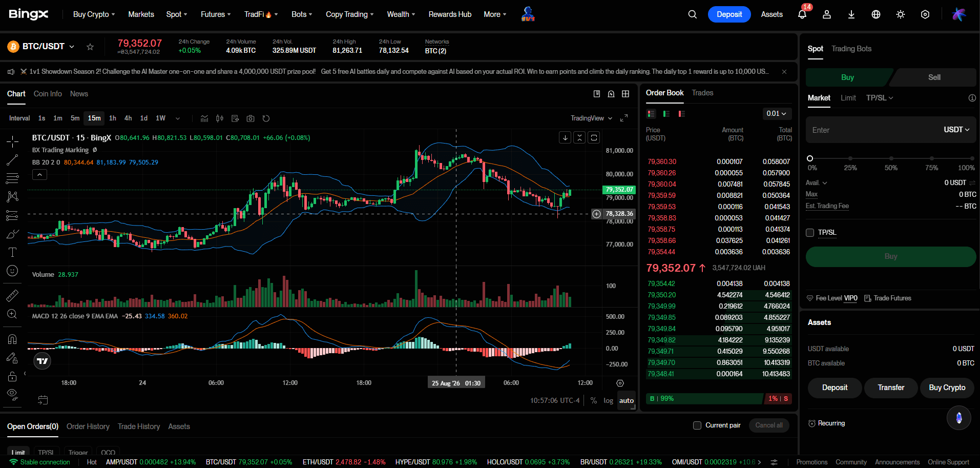Toggle log scale on chart
The width and height of the screenshot is (980, 468).
click(608, 400)
